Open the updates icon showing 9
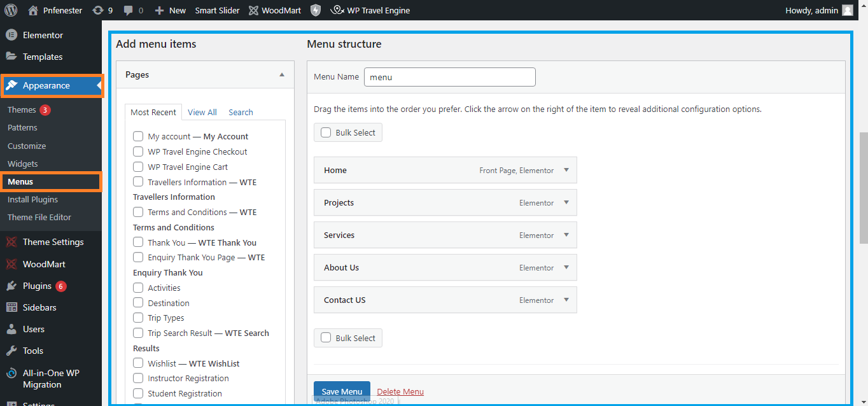Screen dimensions: 868x406 97,10
